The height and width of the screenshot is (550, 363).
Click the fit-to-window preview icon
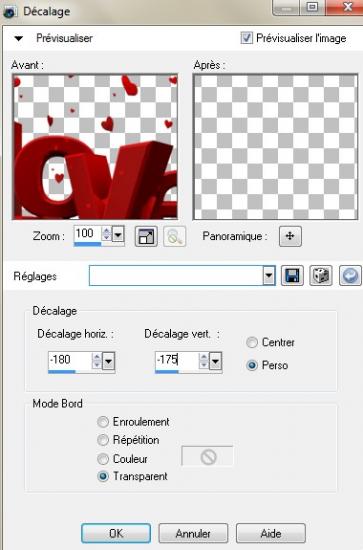pos(146,236)
